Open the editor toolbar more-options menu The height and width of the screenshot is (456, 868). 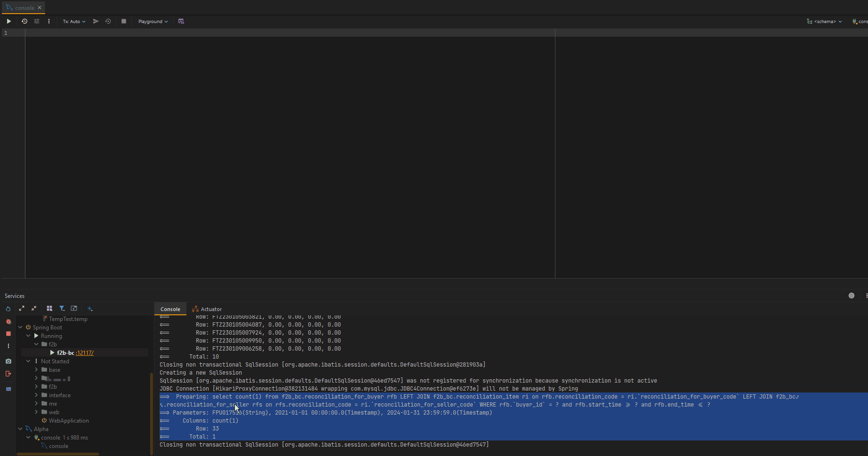point(49,21)
